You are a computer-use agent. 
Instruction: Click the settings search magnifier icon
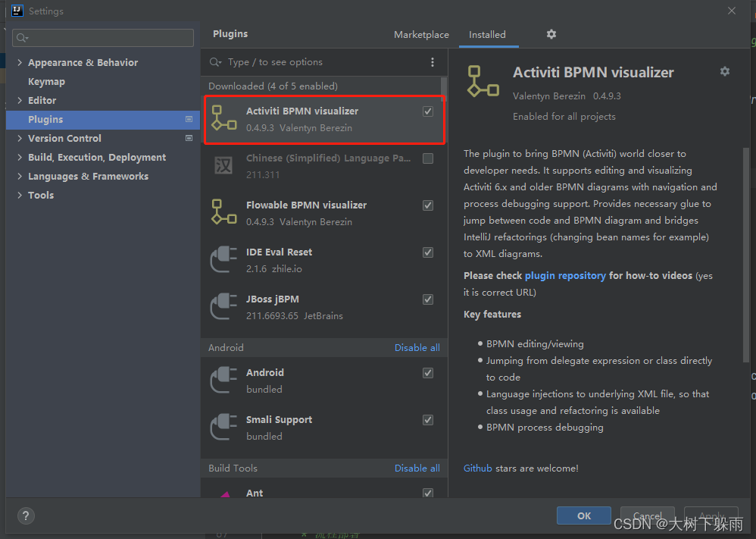point(22,38)
